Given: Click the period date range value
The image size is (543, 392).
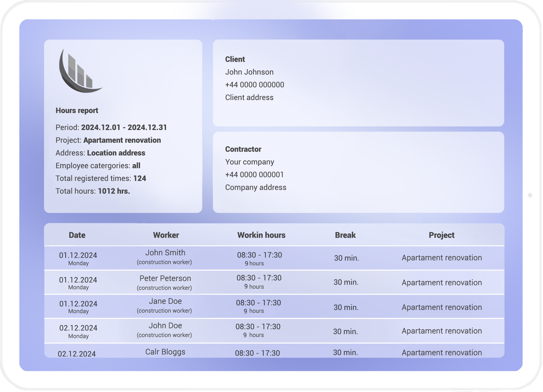Looking at the screenshot, I should coord(124,128).
